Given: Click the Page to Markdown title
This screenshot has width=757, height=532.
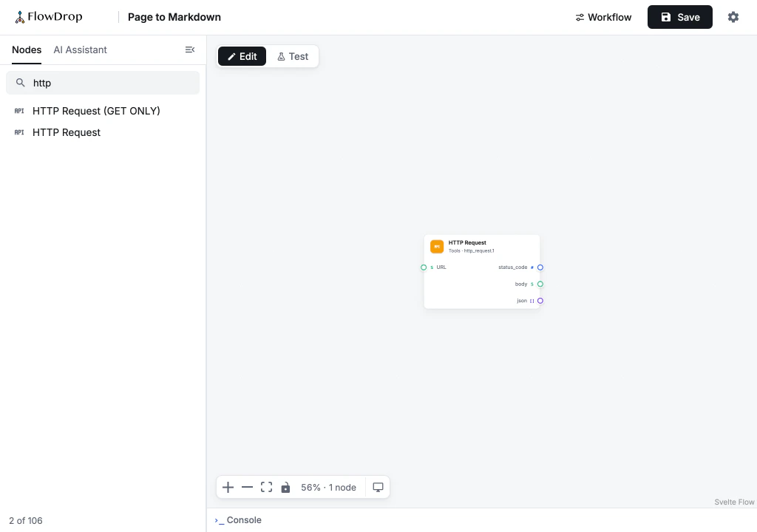Looking at the screenshot, I should coord(174,17).
